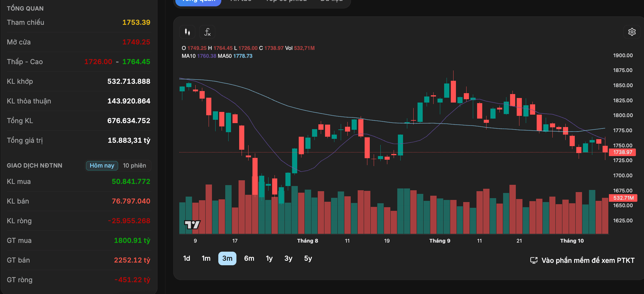
Task: Click the TradingView logo on chart
Action: pos(192,225)
